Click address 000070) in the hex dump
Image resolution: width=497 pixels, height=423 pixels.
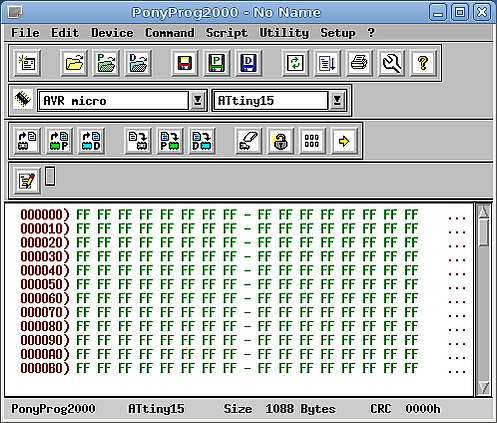[45, 312]
